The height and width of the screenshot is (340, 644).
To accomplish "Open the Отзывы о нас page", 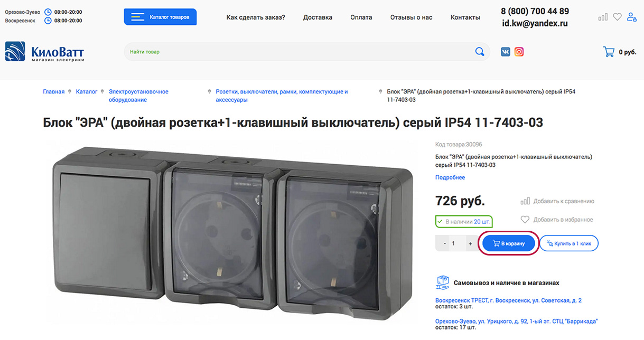I will point(411,17).
